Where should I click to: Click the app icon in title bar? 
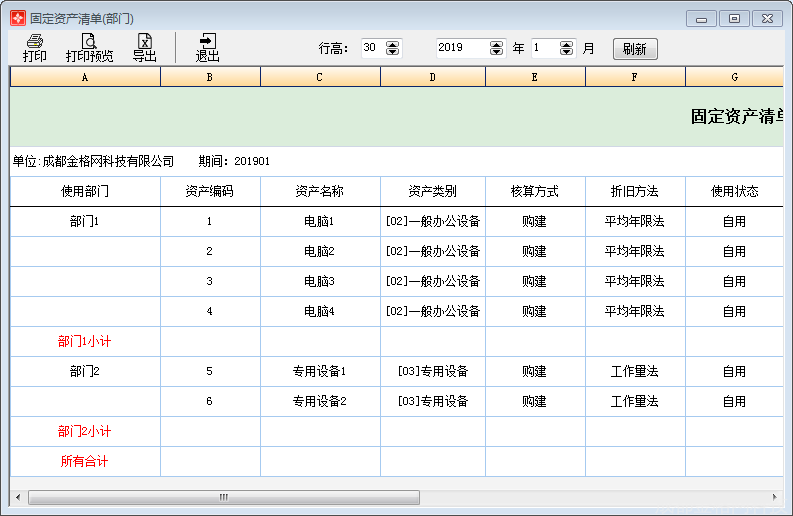point(17,18)
